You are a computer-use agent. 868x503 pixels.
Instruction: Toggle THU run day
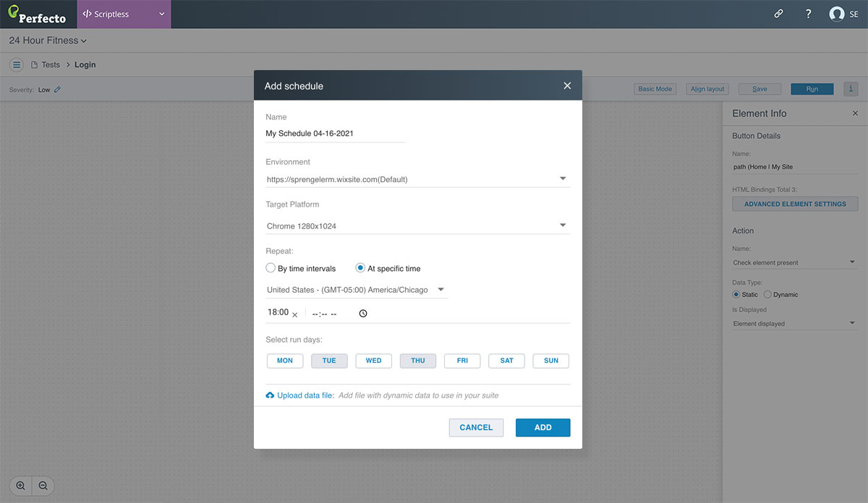[x=418, y=361]
